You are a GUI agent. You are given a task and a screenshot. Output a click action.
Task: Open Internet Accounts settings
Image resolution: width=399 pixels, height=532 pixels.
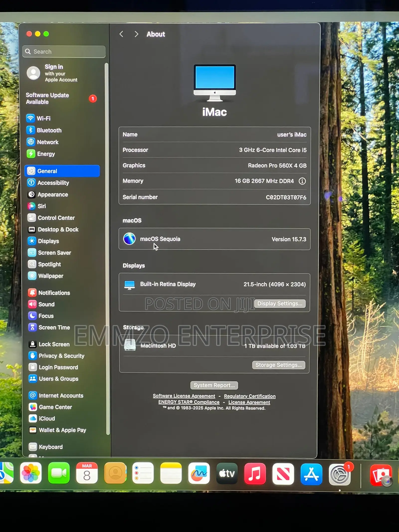coord(56,395)
